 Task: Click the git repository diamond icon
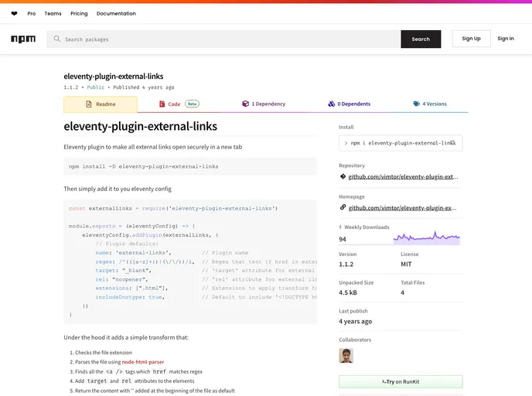343,176
